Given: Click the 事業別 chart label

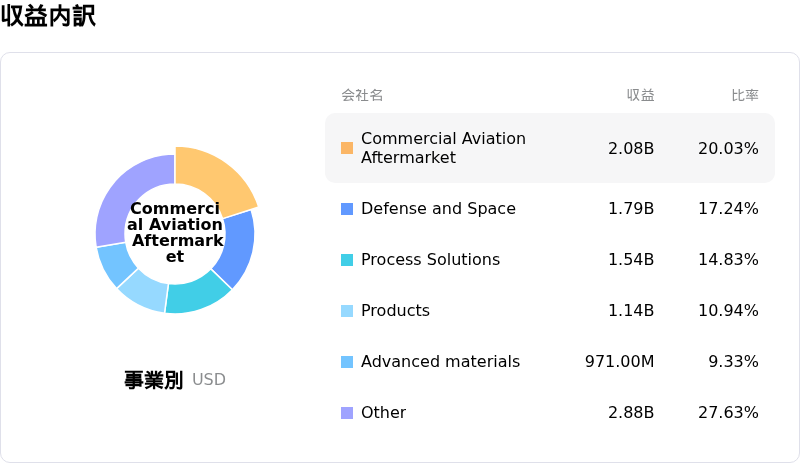Looking at the screenshot, I should pyautogui.click(x=153, y=380).
